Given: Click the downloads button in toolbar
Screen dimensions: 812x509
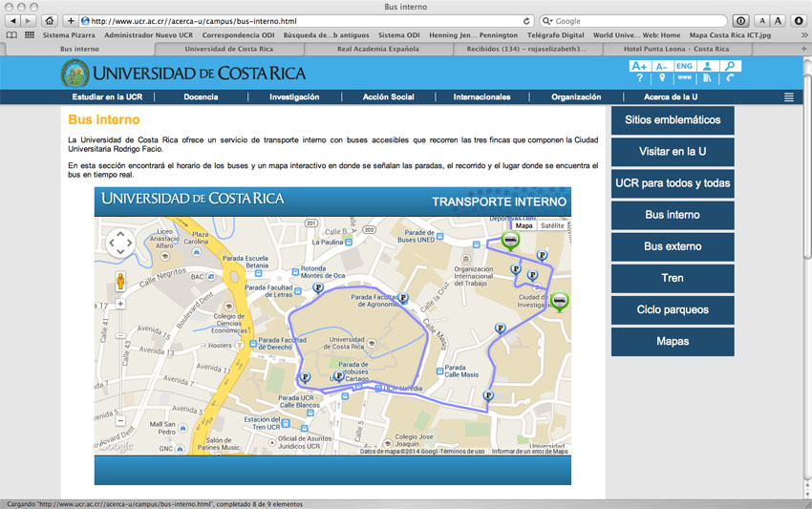Looking at the screenshot, I should [x=799, y=21].
